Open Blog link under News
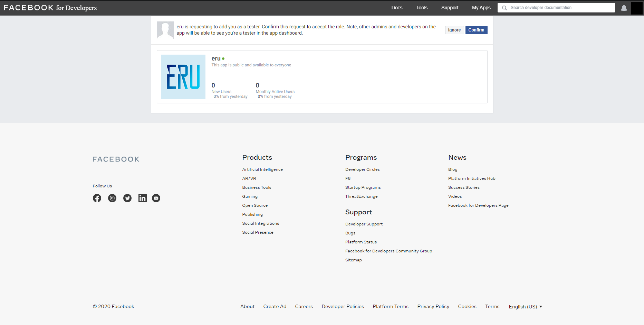The image size is (644, 325). [453, 169]
